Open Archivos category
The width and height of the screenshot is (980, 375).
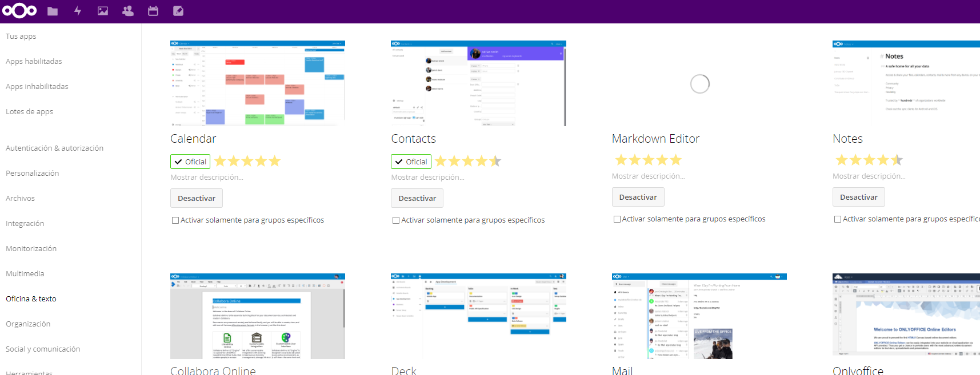21,198
